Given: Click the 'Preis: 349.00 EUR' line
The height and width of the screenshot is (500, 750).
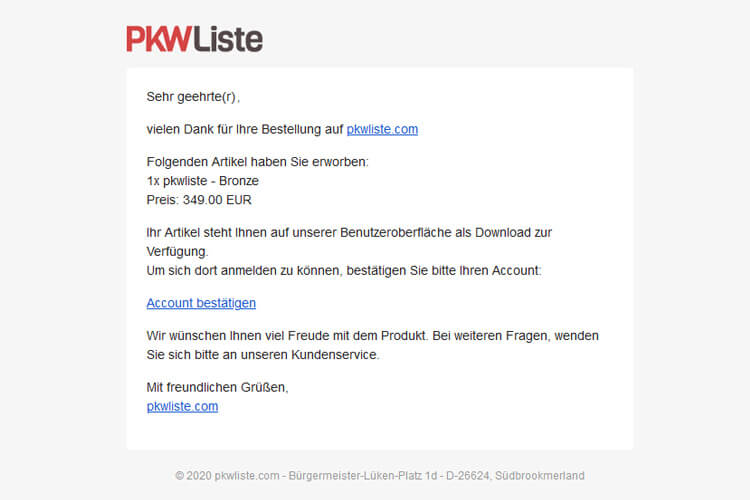Looking at the screenshot, I should (x=199, y=200).
